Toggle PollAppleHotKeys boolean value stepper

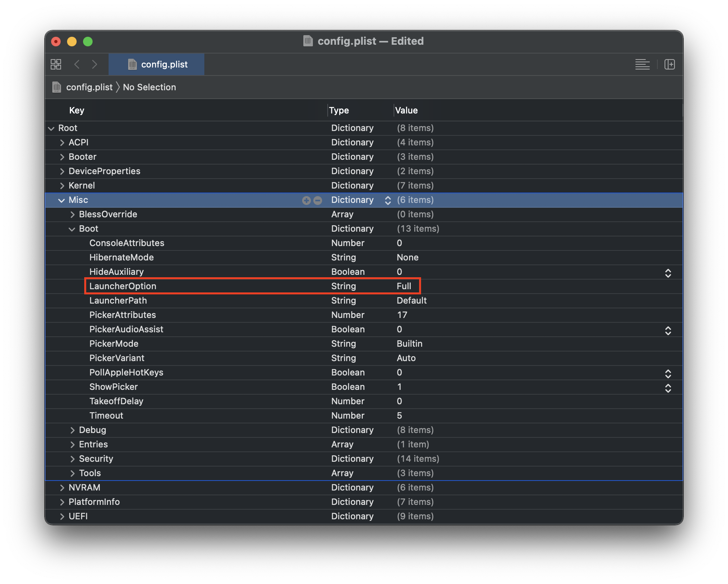pos(668,374)
